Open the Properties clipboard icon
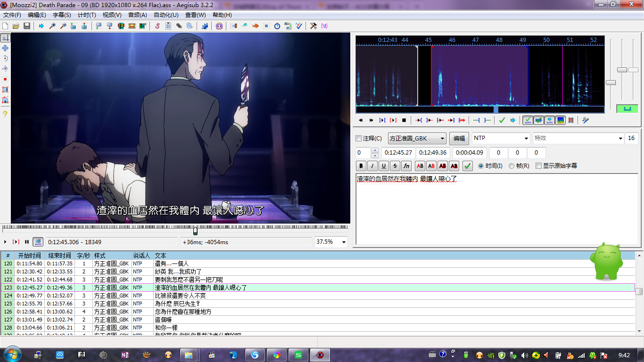This screenshot has height=362, width=644. [x=168, y=26]
